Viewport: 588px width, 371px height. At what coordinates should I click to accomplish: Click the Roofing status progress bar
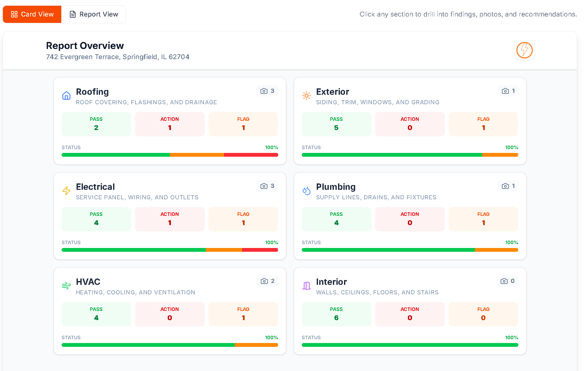pyautogui.click(x=170, y=155)
